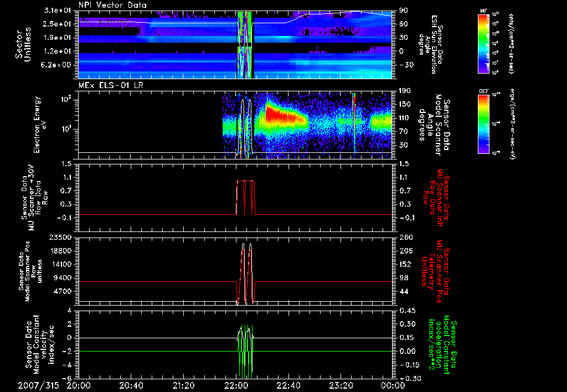Click the '150' scanner angle tick label
Image resolution: width=567 pixels, height=392 pixels.
pyautogui.click(x=405, y=105)
